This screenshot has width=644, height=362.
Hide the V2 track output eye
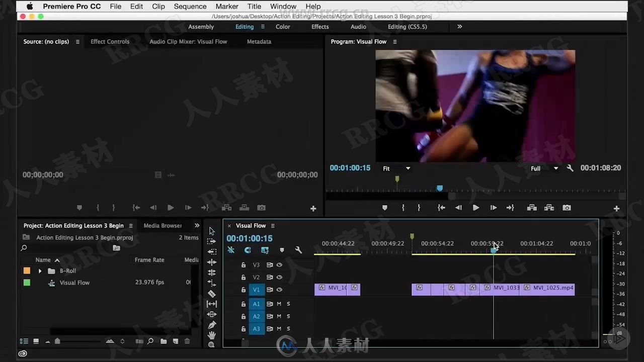pyautogui.click(x=279, y=278)
